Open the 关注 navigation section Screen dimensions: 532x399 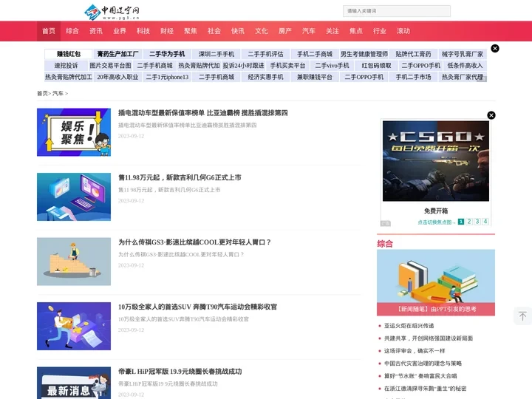click(332, 31)
